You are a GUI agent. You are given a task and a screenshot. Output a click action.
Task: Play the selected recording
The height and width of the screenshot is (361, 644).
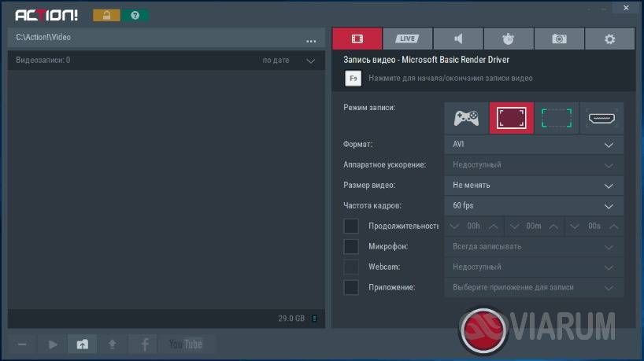click(53, 344)
